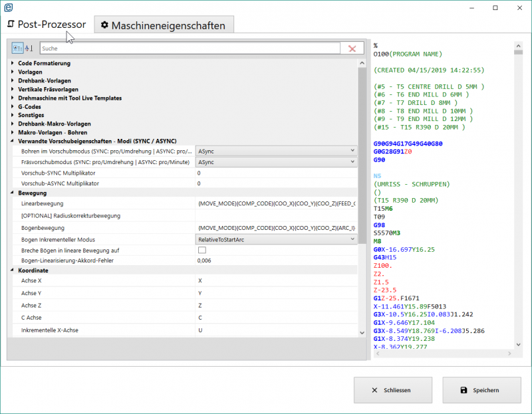The image size is (532, 414).
Task: Click the categorized view icon
Action: pos(17,49)
